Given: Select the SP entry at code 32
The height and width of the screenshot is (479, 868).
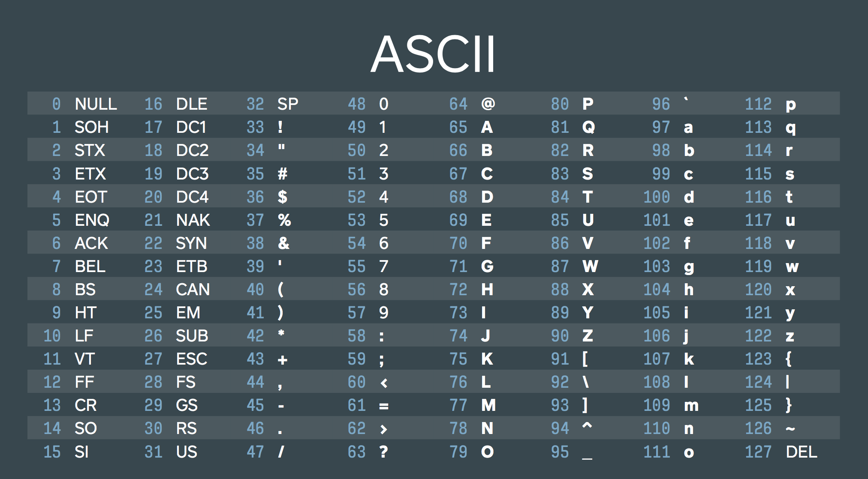Looking at the screenshot, I should (288, 104).
